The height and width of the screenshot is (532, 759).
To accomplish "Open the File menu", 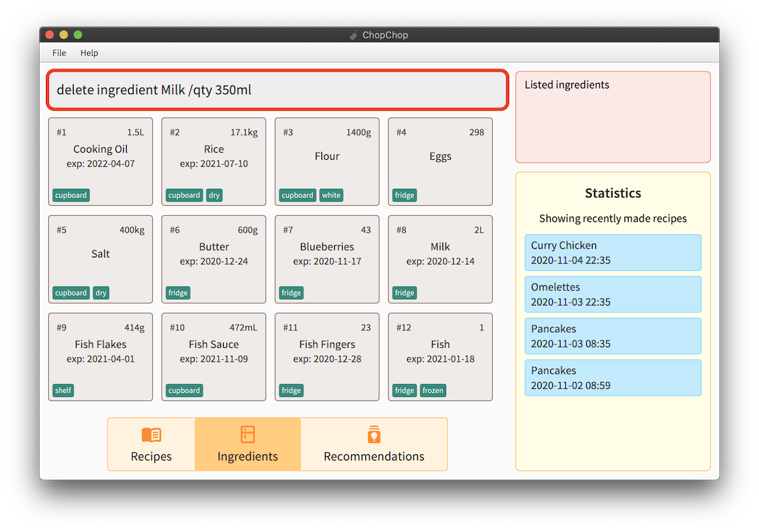I will pyautogui.click(x=59, y=53).
